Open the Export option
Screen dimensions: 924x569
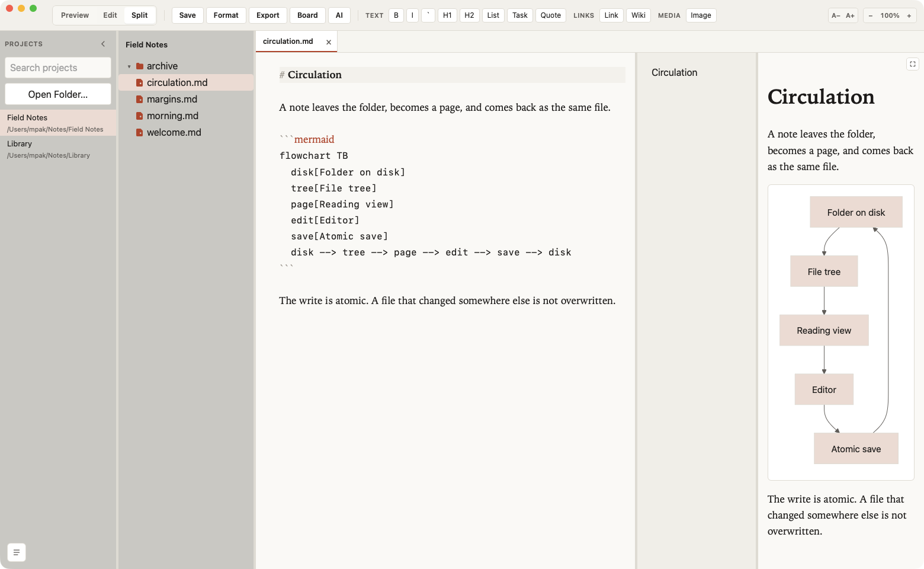[x=268, y=15]
